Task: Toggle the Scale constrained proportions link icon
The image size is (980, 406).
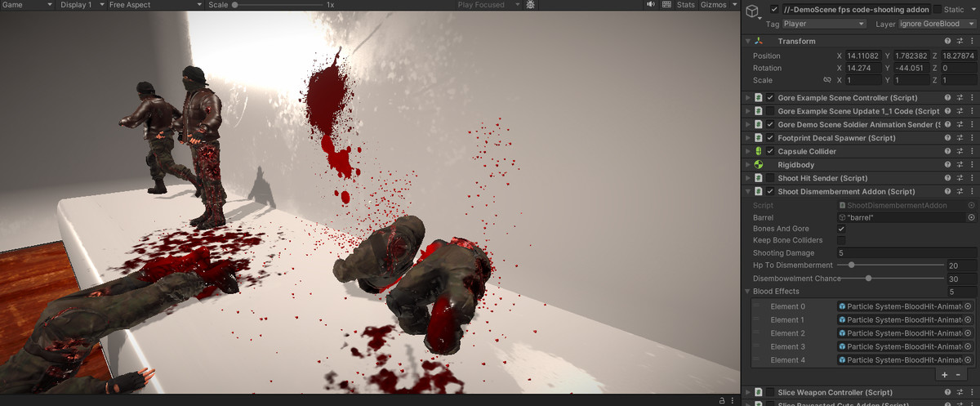Action: tap(826, 80)
